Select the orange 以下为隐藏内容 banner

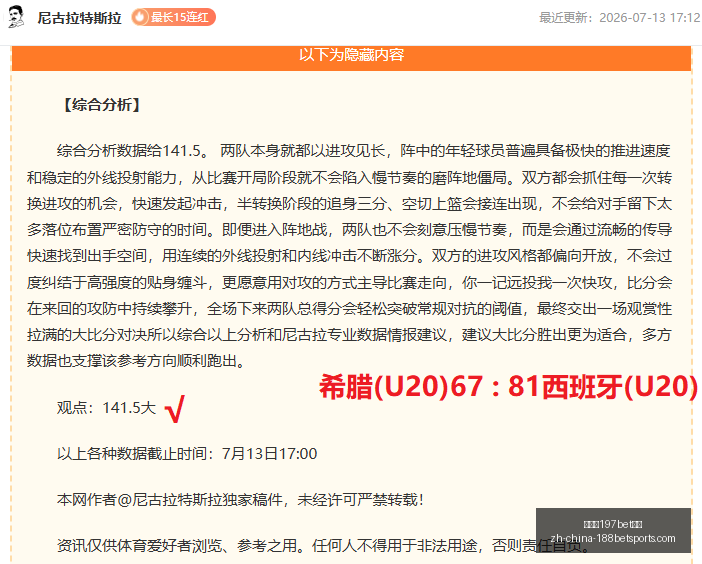[351, 58]
